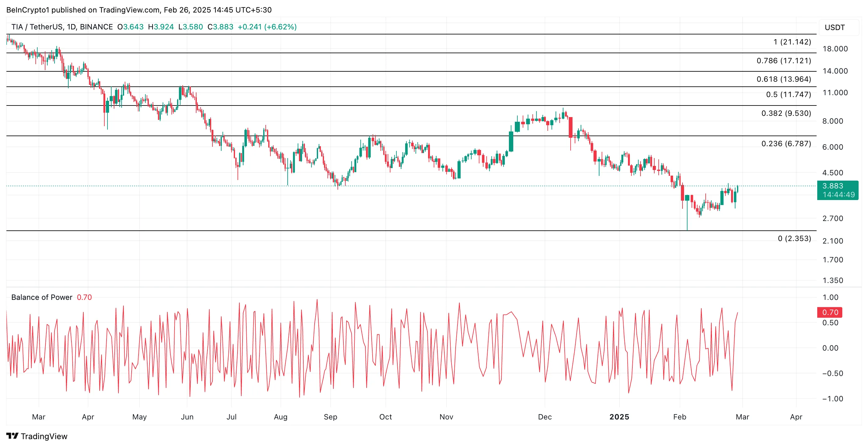The width and height of the screenshot is (868, 447).
Task: Click the +0.241 (+6.62%) change value
Action: pyautogui.click(x=267, y=27)
